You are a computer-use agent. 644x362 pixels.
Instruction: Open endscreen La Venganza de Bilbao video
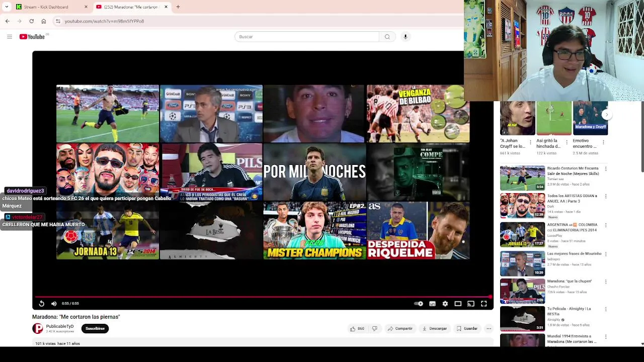tap(418, 114)
